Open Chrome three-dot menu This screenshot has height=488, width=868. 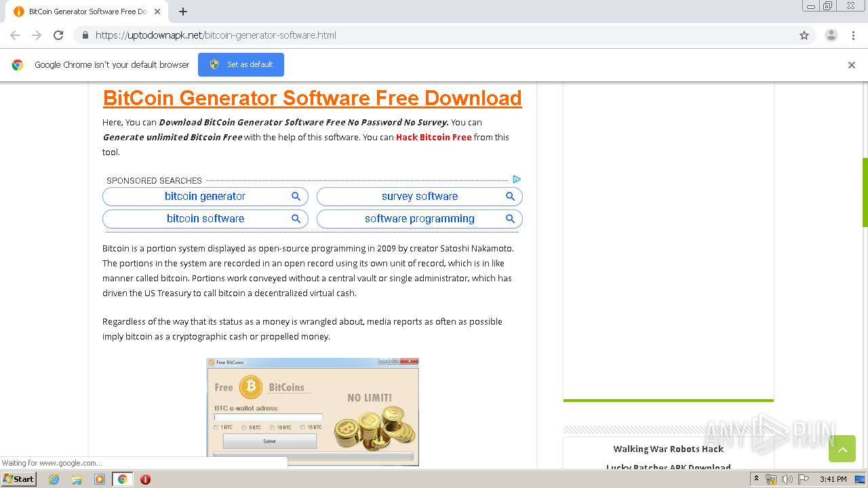tap(853, 35)
